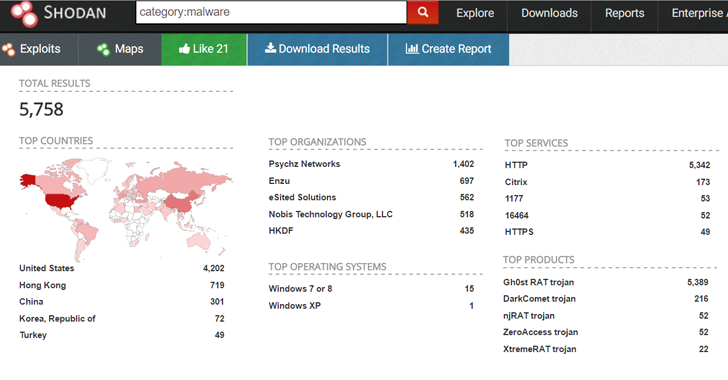The height and width of the screenshot is (380, 728).
Task: Click the TOP SERVICES heading
Action: point(536,143)
